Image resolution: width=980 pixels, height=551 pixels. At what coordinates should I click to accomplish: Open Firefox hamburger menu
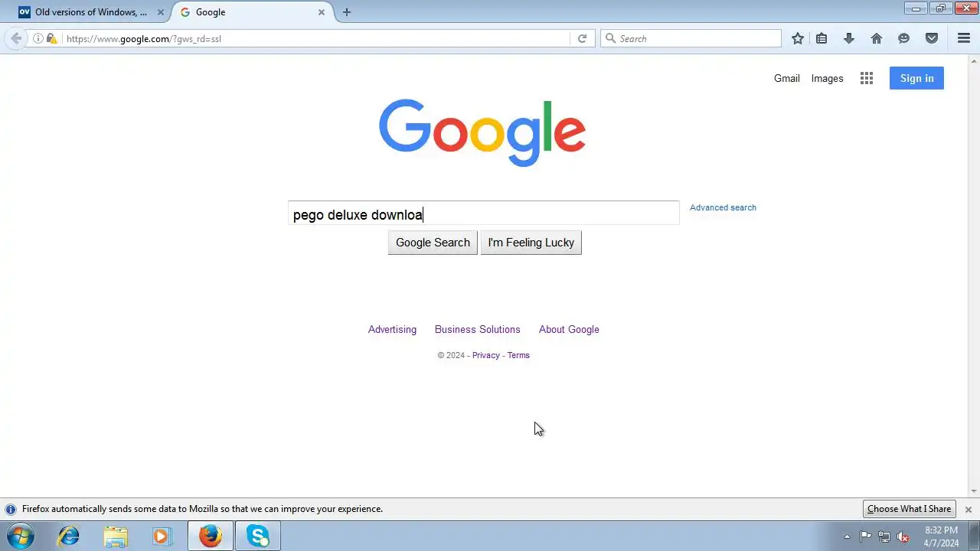[x=964, y=38]
